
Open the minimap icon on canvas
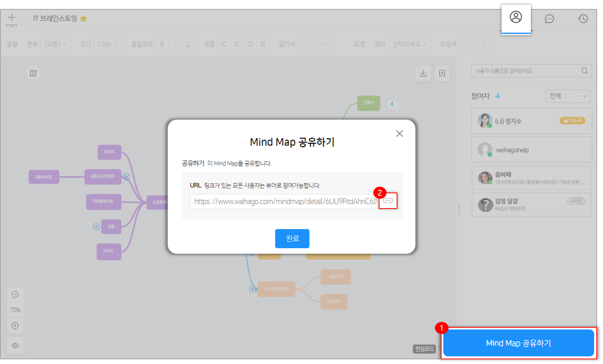(33, 73)
